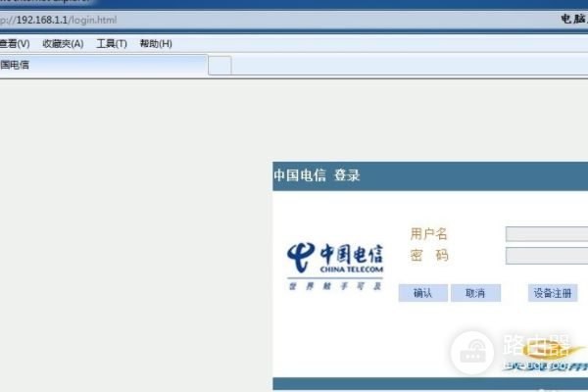This screenshot has width=588, height=392.
Task: Open the 帮助(H) menu
Action: (156, 44)
